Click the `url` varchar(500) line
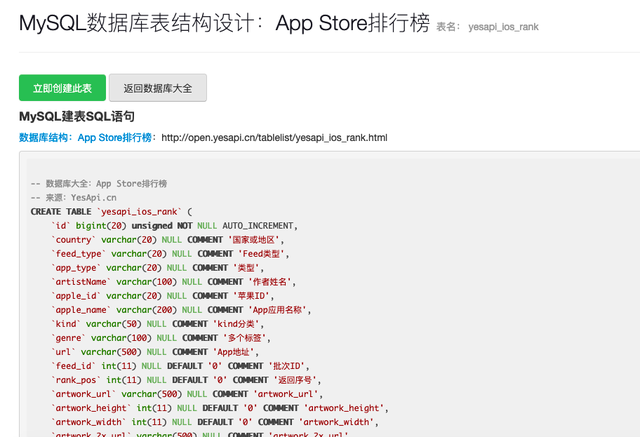The image size is (640, 437). (x=155, y=352)
